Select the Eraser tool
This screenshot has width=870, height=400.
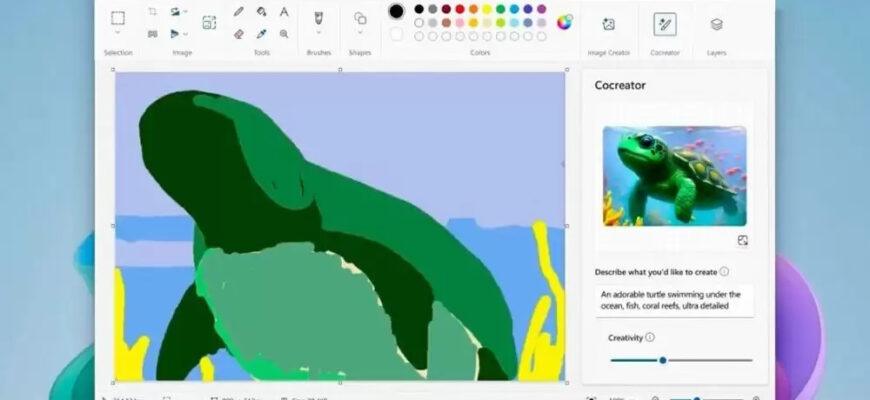tap(239, 34)
